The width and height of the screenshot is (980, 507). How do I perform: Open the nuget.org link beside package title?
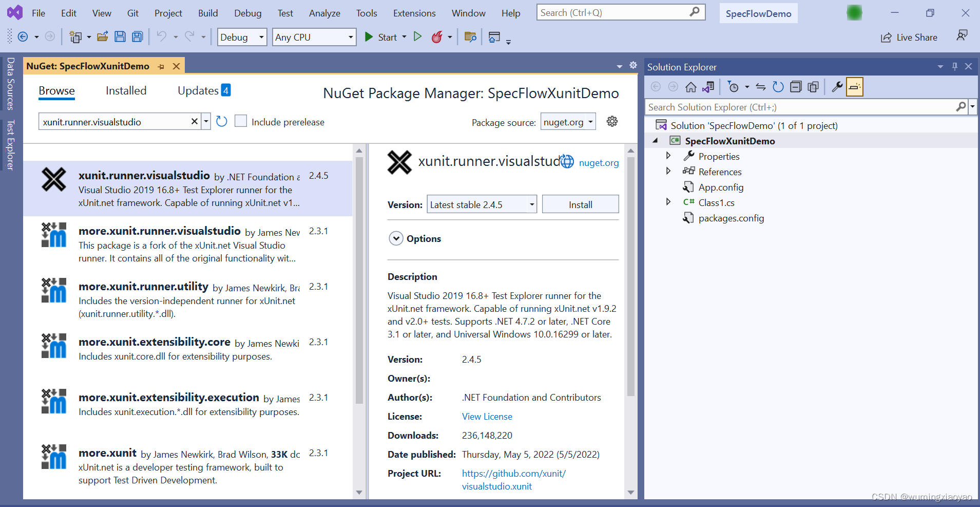coord(599,163)
